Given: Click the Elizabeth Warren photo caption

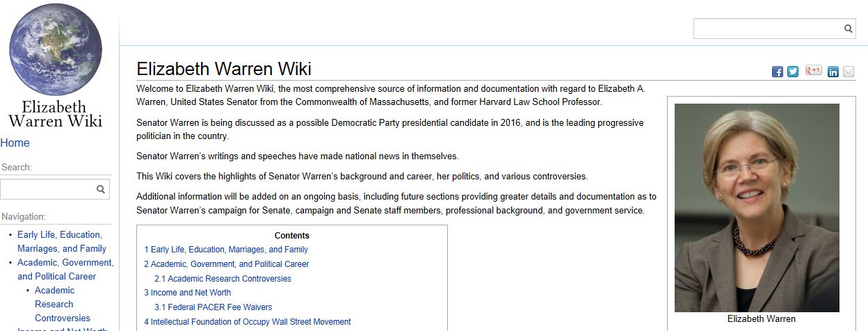Looking at the screenshot, I should (x=762, y=319).
